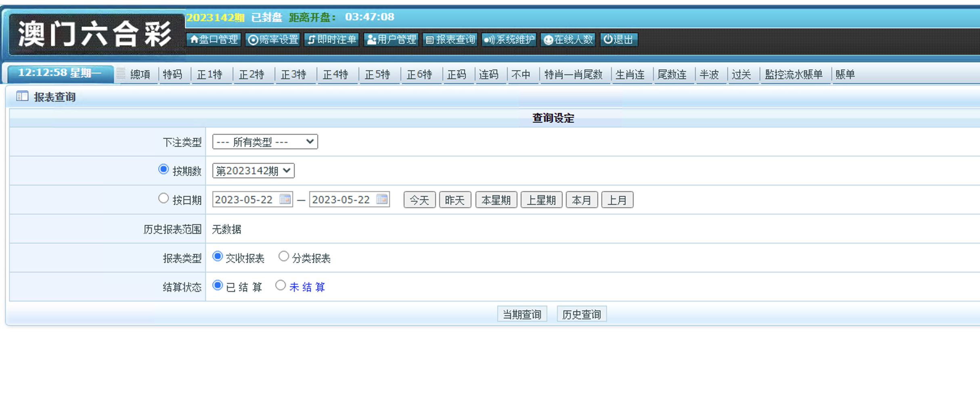Open the 正3特 tab
Image resolution: width=980 pixels, height=408 pixels.
(293, 75)
